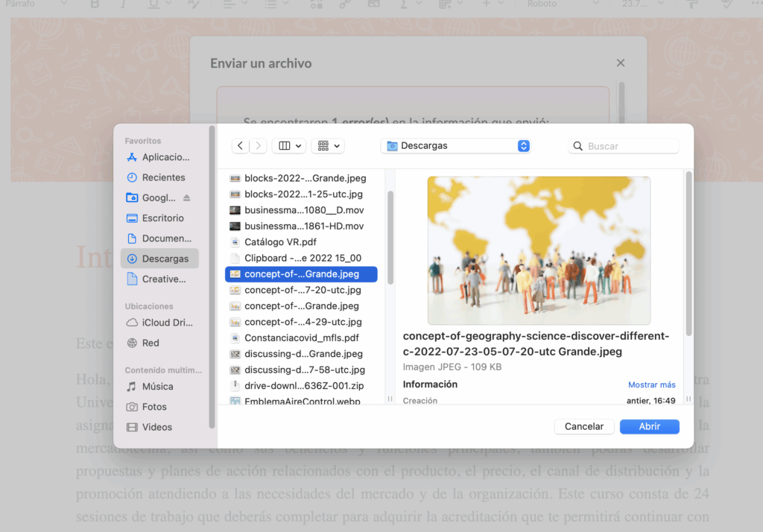The width and height of the screenshot is (763, 532).
Task: Click the back navigation arrow
Action: (240, 146)
